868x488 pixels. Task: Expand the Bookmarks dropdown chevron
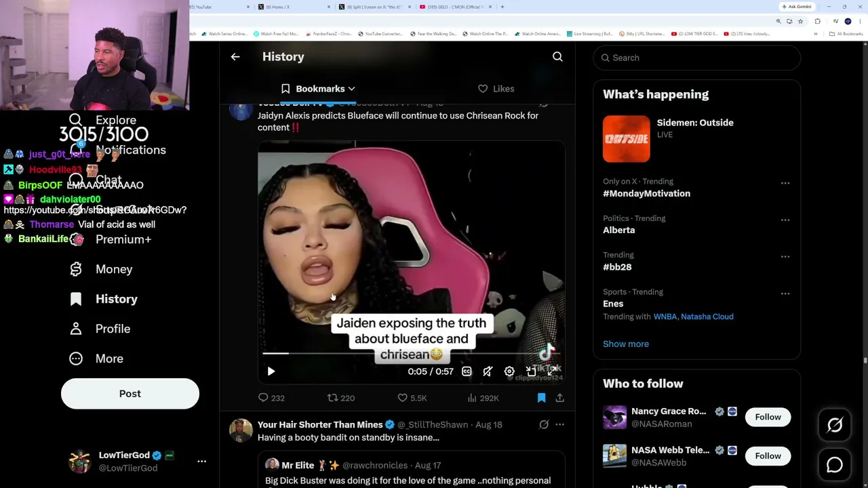[351, 89]
